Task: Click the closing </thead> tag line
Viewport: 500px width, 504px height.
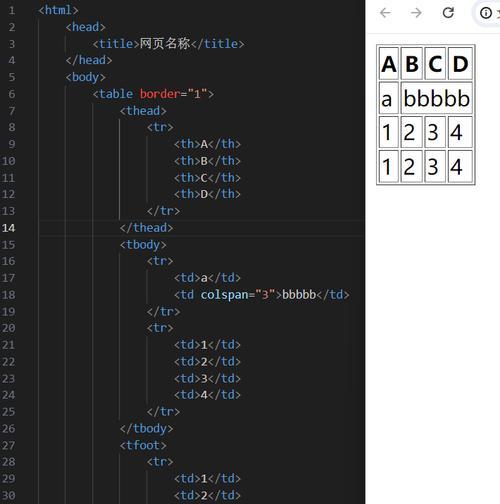Action: tap(146, 228)
